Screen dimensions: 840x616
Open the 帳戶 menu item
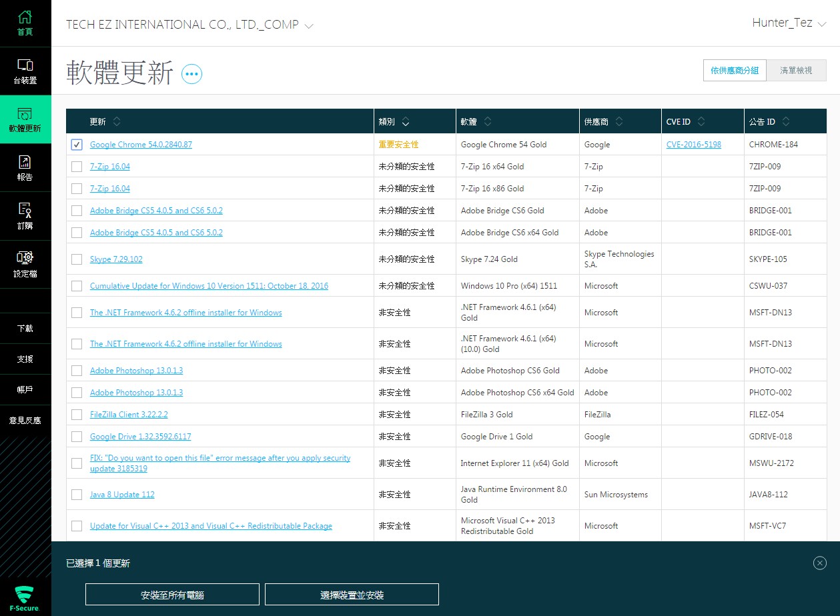[x=25, y=390]
